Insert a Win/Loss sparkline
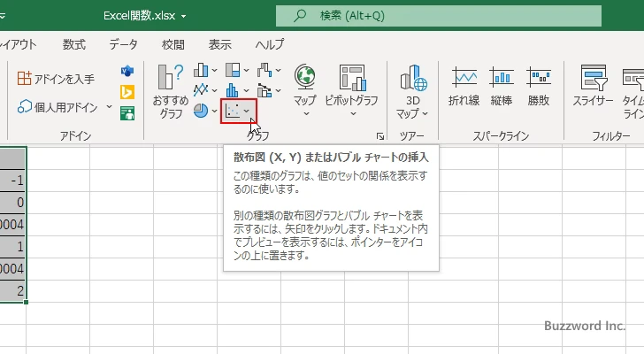Screen dimensions: 644x354 coord(539,86)
